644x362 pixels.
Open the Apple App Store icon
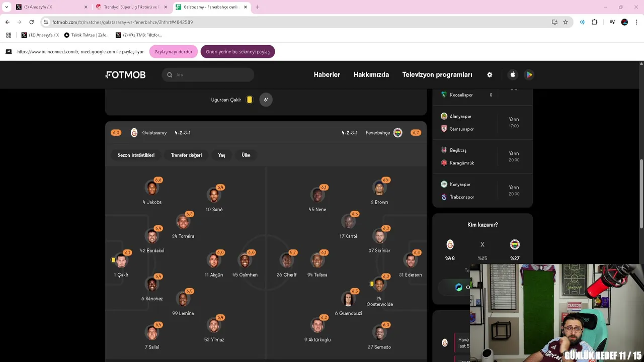point(513,74)
